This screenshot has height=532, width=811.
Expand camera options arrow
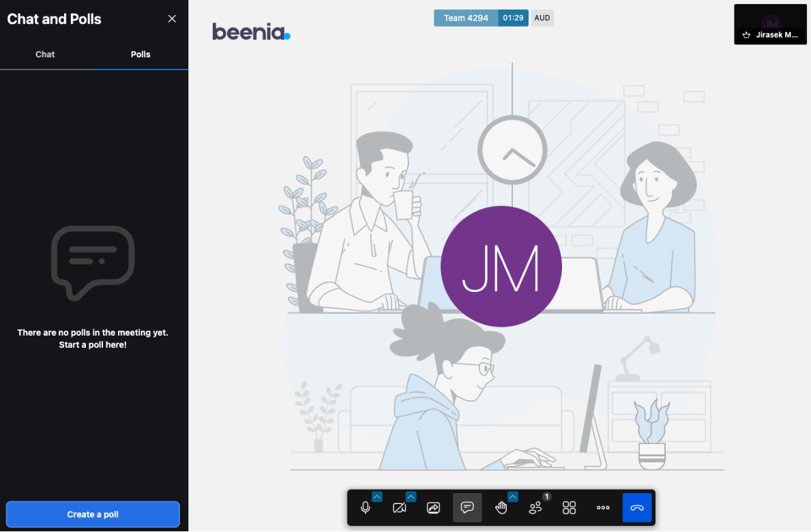(411, 497)
